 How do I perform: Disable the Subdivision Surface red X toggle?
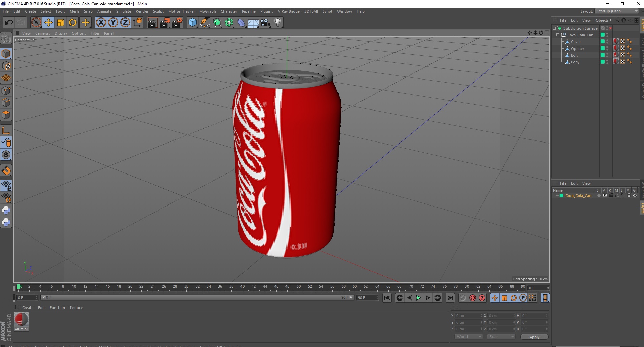tap(610, 28)
